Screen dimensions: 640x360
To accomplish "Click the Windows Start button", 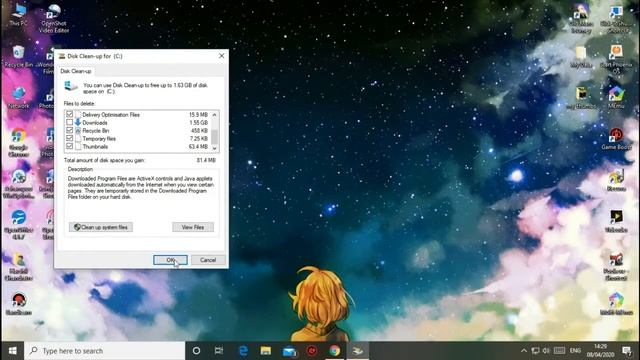I will click(12, 351).
